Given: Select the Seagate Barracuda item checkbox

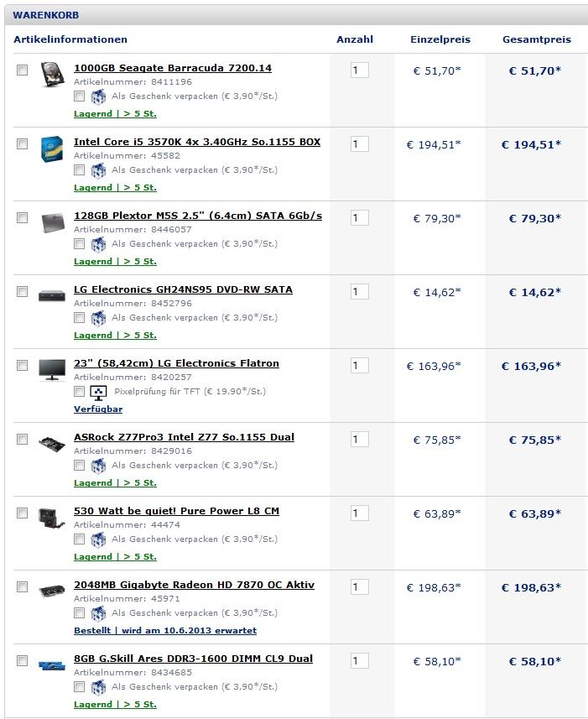Looking at the screenshot, I should [x=22, y=70].
